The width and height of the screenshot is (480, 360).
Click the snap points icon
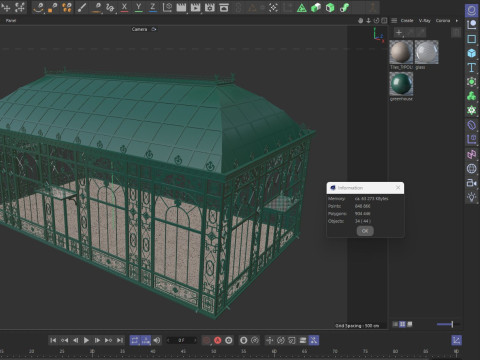273,7
